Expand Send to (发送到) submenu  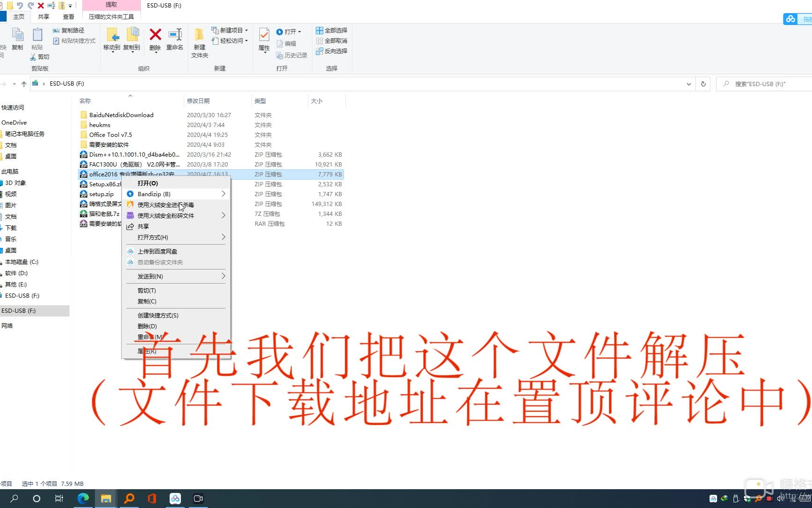(176, 277)
